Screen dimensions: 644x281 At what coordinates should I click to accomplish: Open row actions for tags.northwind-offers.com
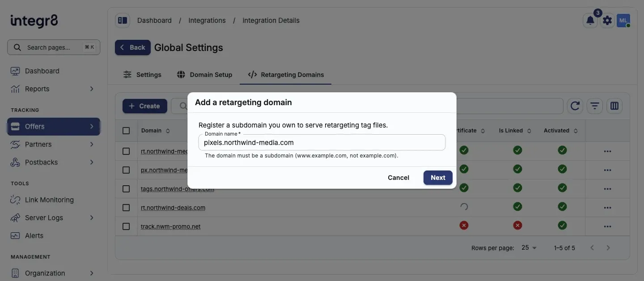pos(607,189)
